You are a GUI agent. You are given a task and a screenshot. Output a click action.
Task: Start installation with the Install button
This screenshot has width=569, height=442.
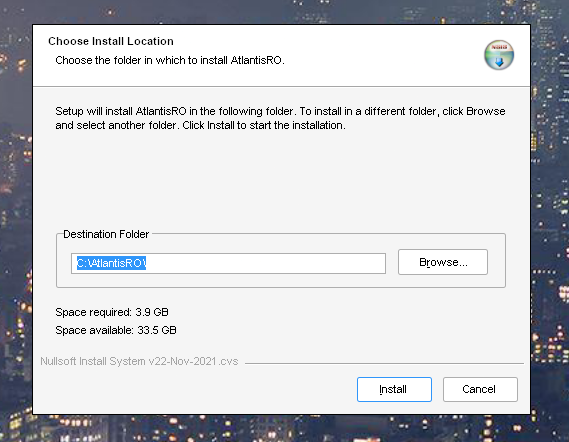(394, 389)
